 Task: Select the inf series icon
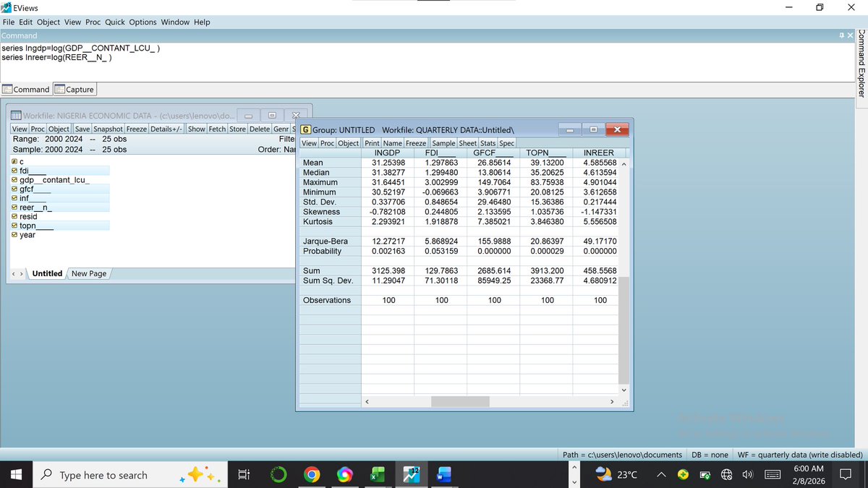pos(15,198)
